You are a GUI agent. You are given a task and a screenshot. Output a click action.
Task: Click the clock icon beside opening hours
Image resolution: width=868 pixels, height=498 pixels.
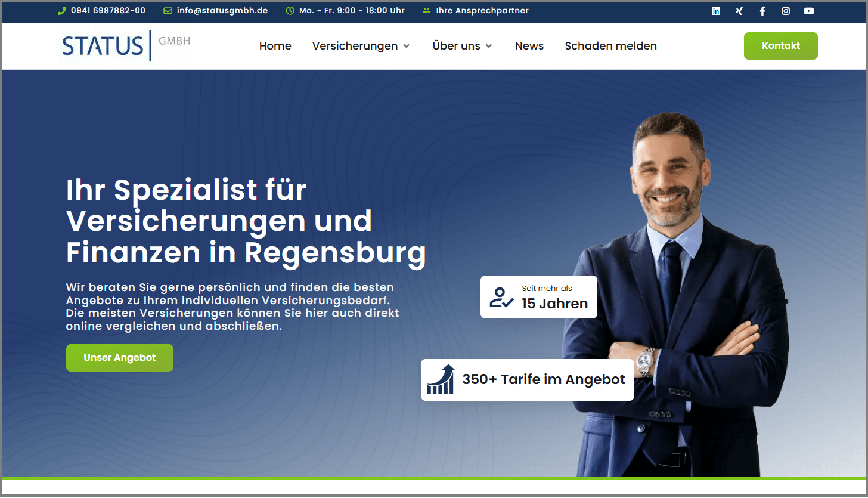coord(290,11)
